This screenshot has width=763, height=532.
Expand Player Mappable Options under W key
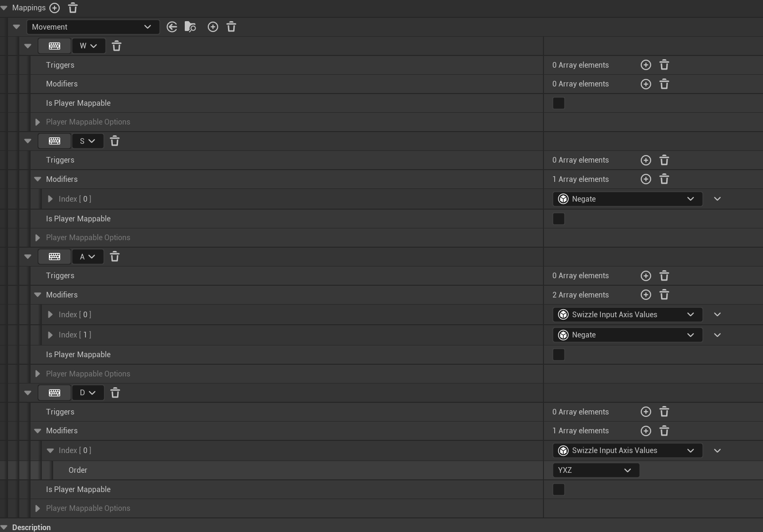(x=38, y=122)
